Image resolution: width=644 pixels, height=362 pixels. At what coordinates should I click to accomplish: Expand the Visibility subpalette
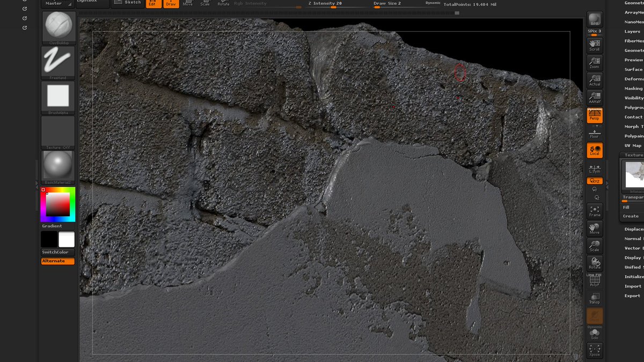click(633, 98)
